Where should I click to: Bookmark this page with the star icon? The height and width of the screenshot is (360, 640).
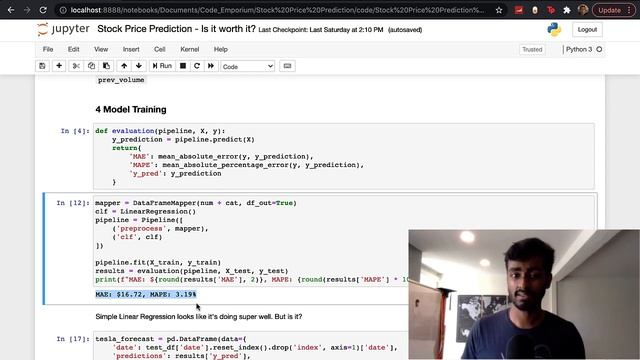coord(499,10)
